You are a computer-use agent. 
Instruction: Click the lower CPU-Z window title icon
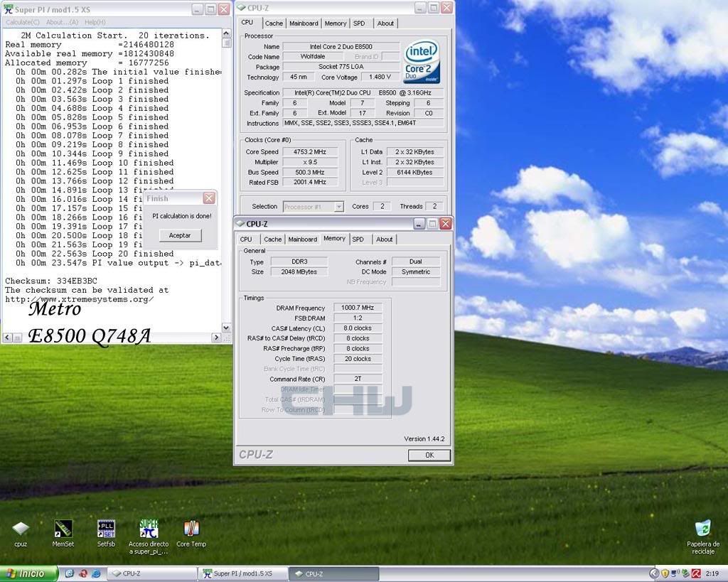point(240,224)
